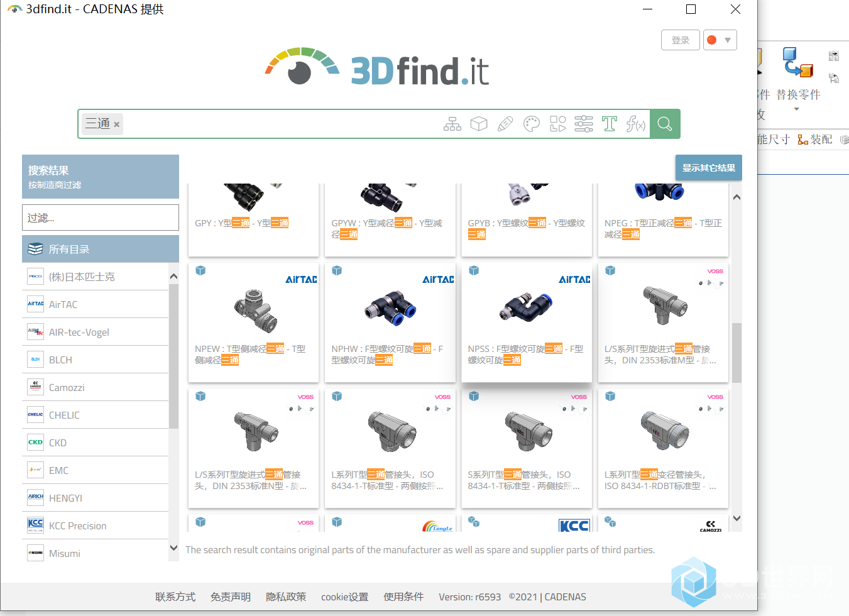Select KCC Precision manufacturer
Viewport: 849px width, 616px height.
[96, 525]
